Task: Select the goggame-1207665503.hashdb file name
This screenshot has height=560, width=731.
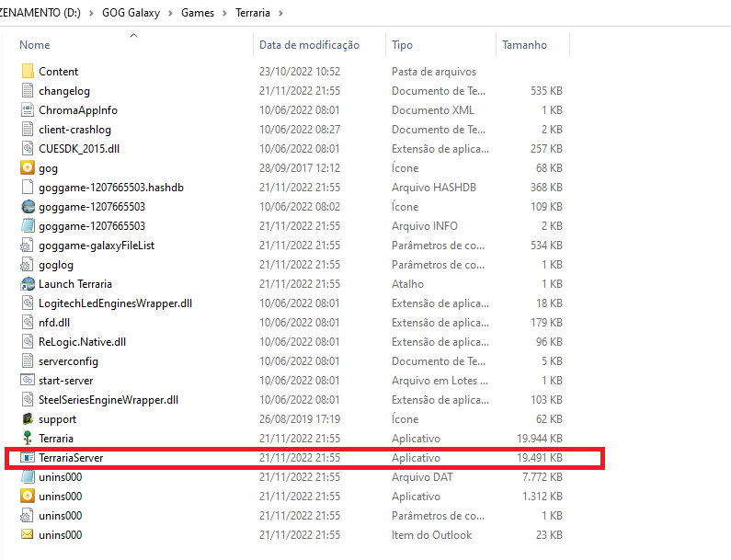Action: (x=111, y=188)
